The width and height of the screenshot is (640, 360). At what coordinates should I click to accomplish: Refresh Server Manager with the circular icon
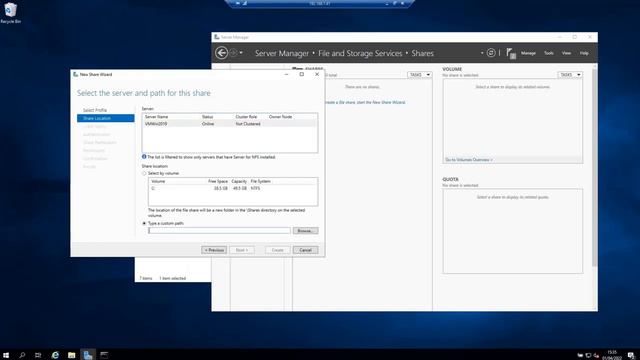pyautogui.click(x=491, y=53)
